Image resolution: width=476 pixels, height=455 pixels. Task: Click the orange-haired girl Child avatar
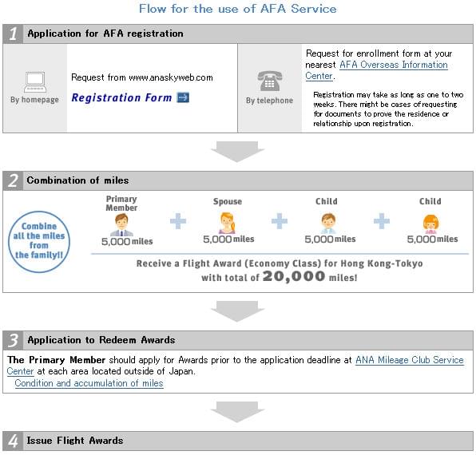click(430, 224)
